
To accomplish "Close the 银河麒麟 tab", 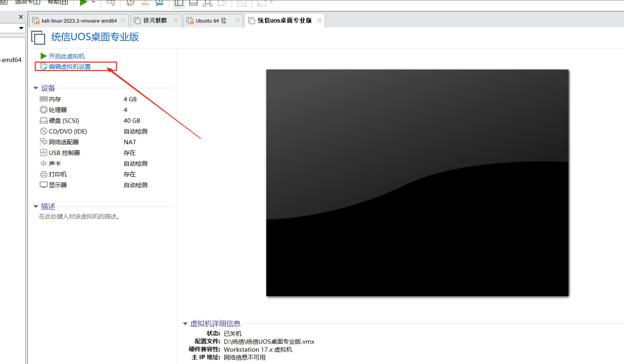I will point(176,21).
